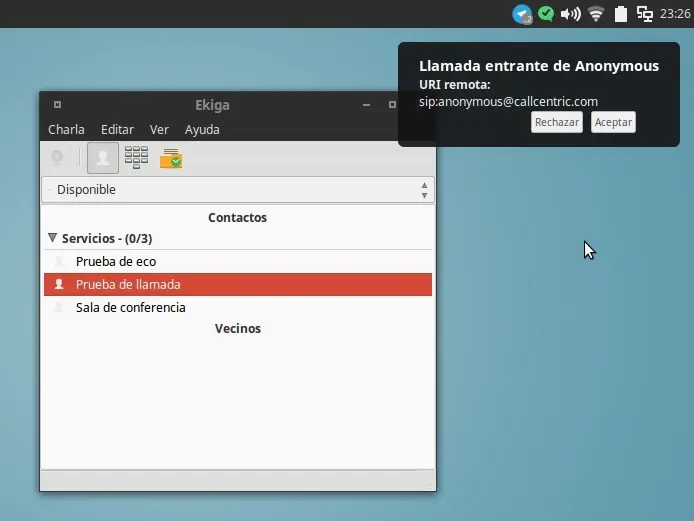Click the Sala de conferencia presence icon

(x=59, y=307)
